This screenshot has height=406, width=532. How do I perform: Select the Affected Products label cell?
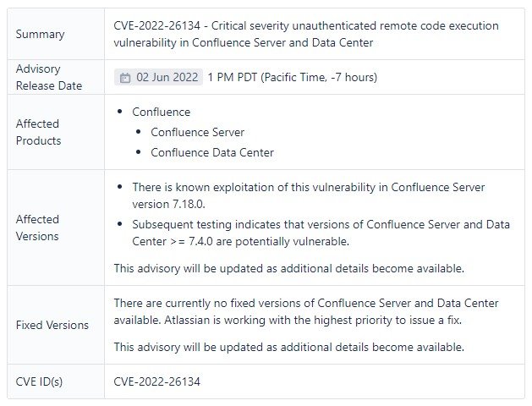coord(39,132)
